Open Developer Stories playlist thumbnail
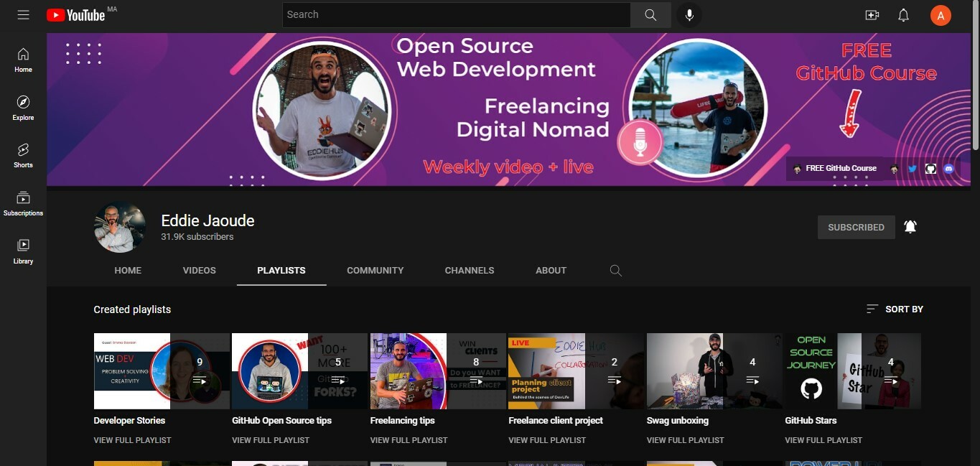The image size is (980, 466). point(162,371)
